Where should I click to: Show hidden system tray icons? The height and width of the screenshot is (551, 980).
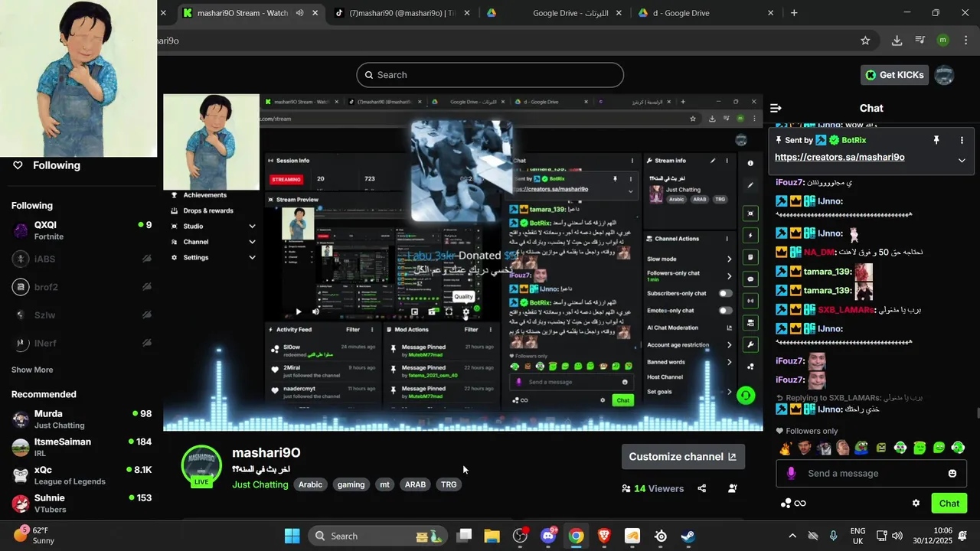792,536
